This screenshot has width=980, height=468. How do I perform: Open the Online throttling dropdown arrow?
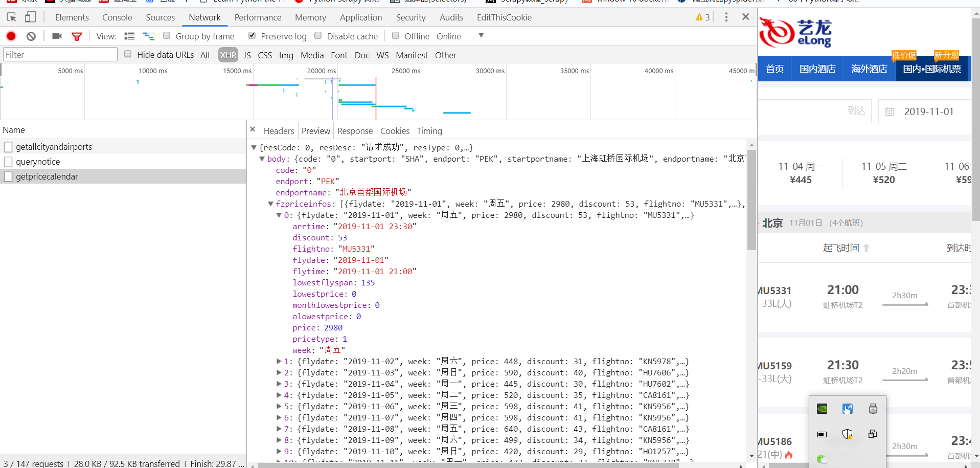point(481,35)
